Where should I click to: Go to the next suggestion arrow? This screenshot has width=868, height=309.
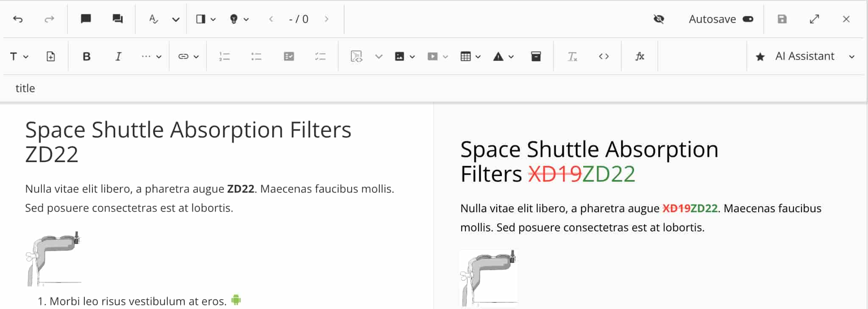(326, 19)
